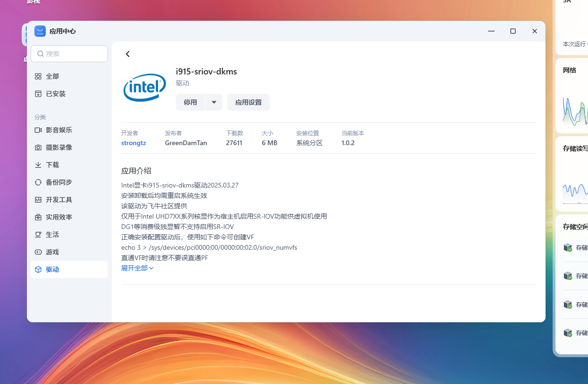Click the 游戏 gamepad icon

coord(38,252)
